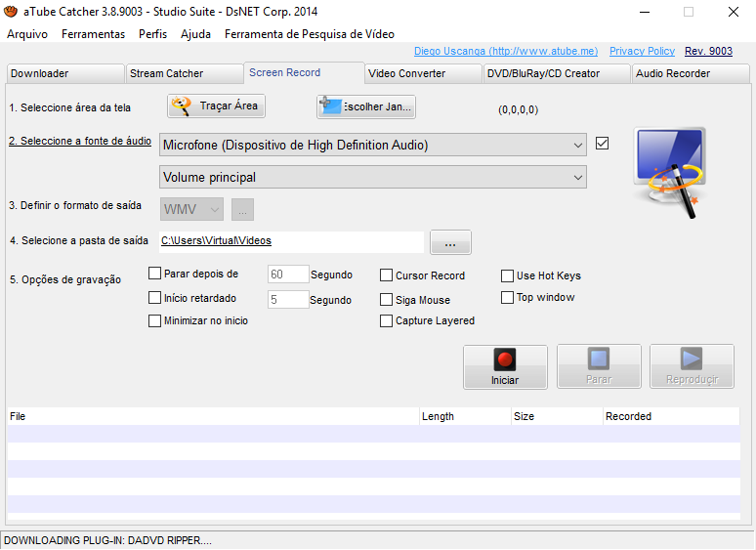This screenshot has height=550, width=756.
Task: Open the Microfone audio source dropdown
Action: click(373, 146)
